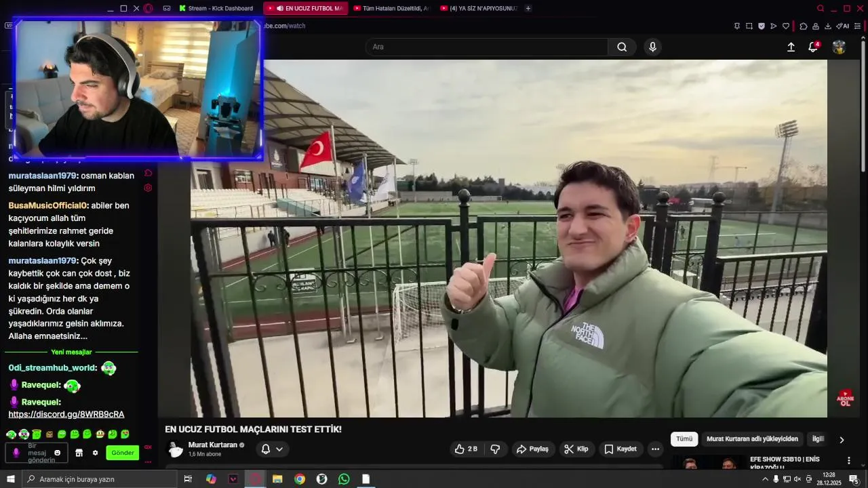Open the YouTube upload (create) icon

point(791,47)
